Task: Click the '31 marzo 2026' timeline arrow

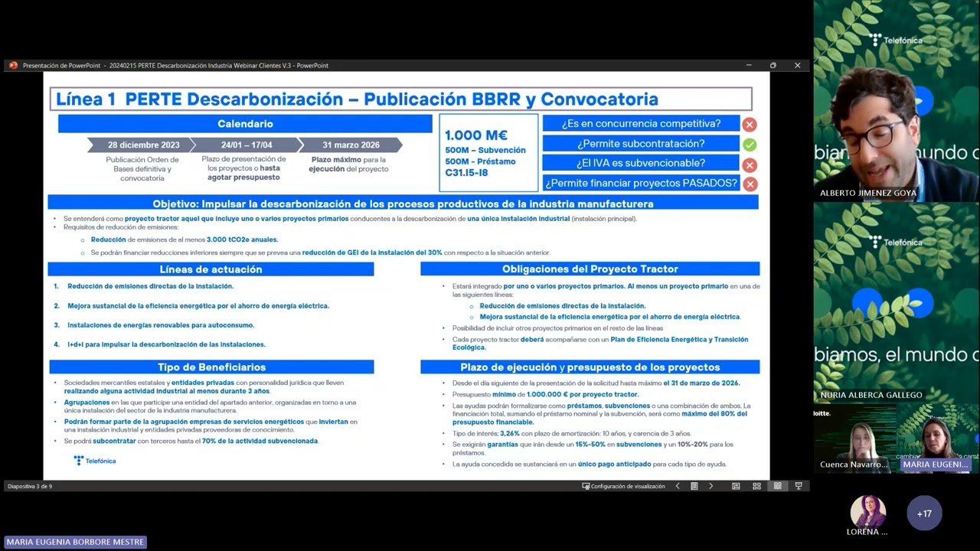Action: 351,145
